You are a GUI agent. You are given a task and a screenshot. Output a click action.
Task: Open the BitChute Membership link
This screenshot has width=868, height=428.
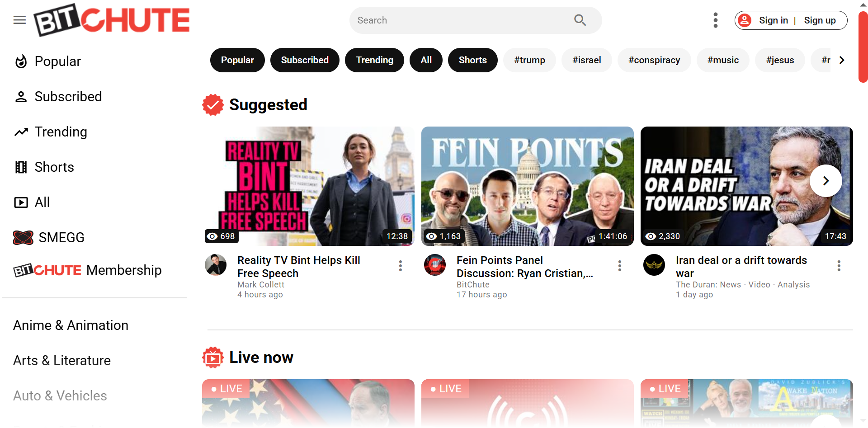point(87,270)
